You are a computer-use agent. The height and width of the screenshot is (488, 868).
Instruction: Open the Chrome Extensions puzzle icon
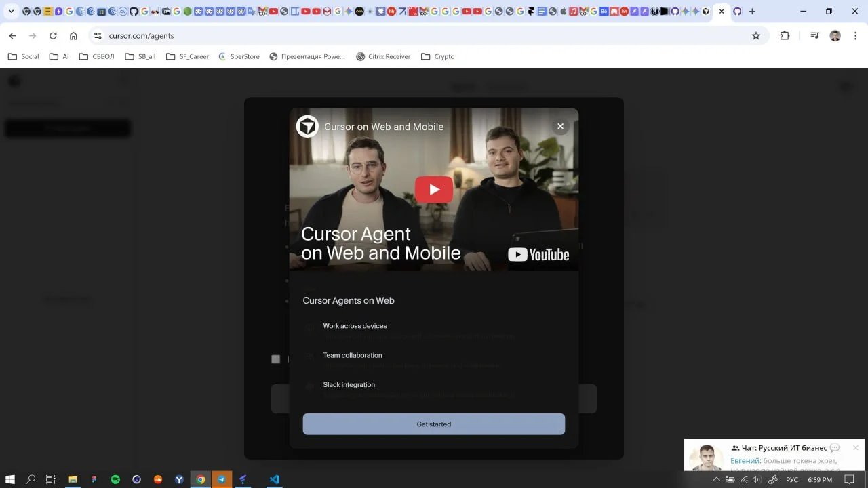(x=785, y=36)
